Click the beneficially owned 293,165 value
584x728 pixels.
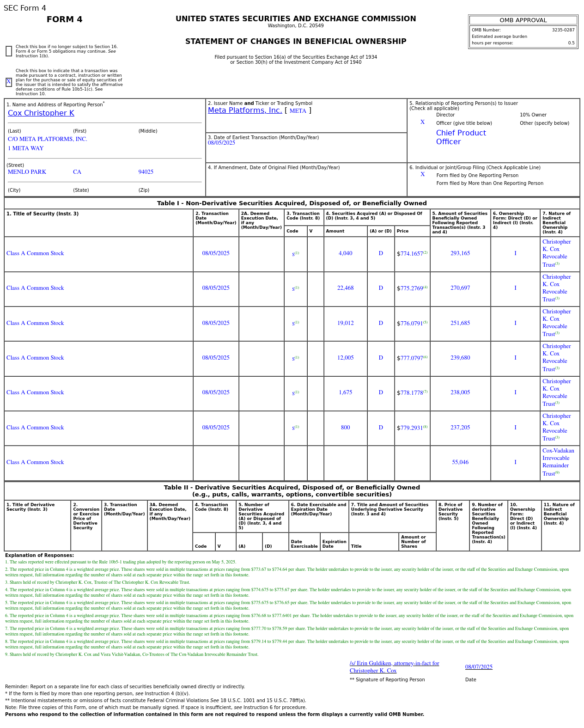460,253
